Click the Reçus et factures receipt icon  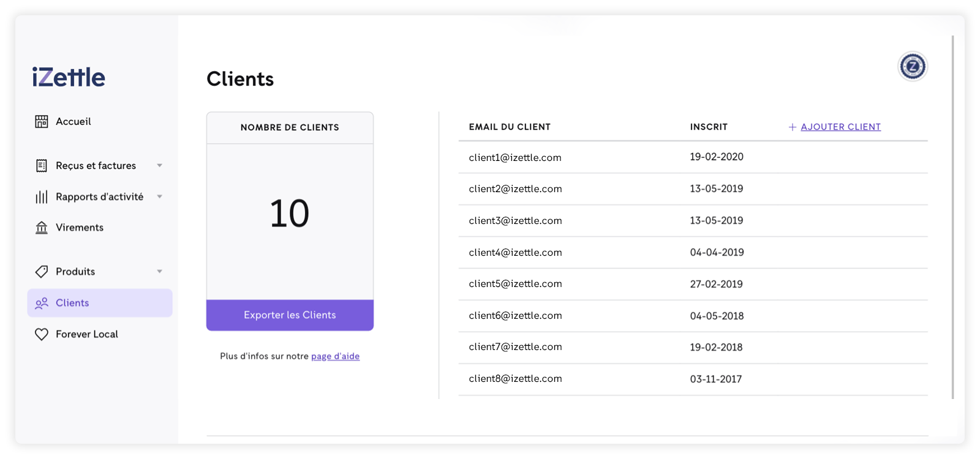tap(42, 166)
